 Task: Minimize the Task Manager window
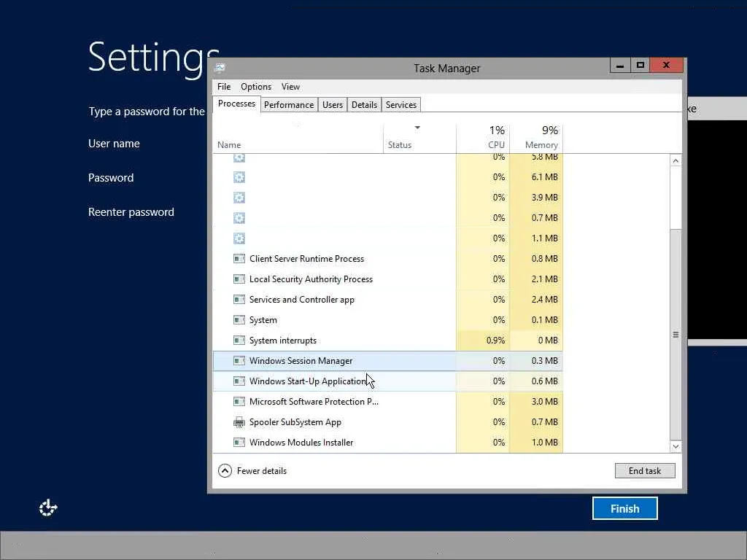(x=620, y=66)
